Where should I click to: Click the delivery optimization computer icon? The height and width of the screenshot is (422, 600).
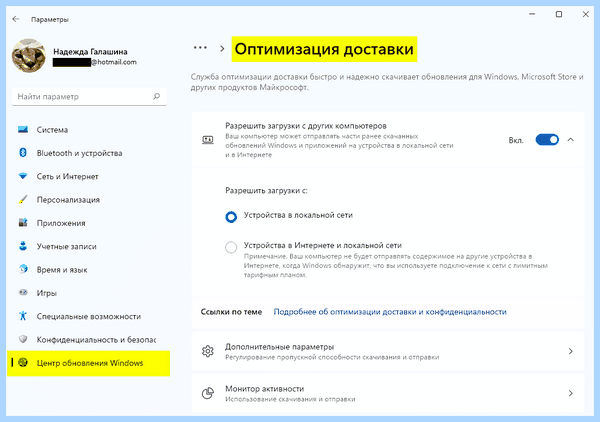click(208, 140)
